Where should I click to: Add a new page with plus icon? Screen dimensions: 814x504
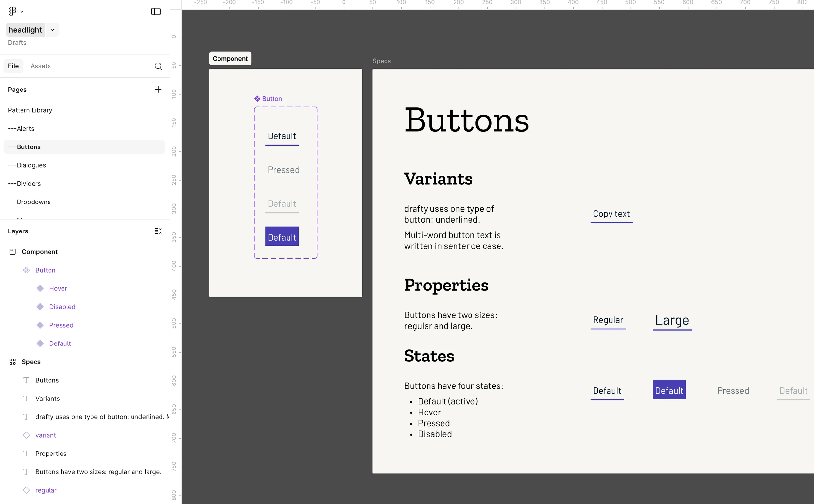click(x=158, y=89)
